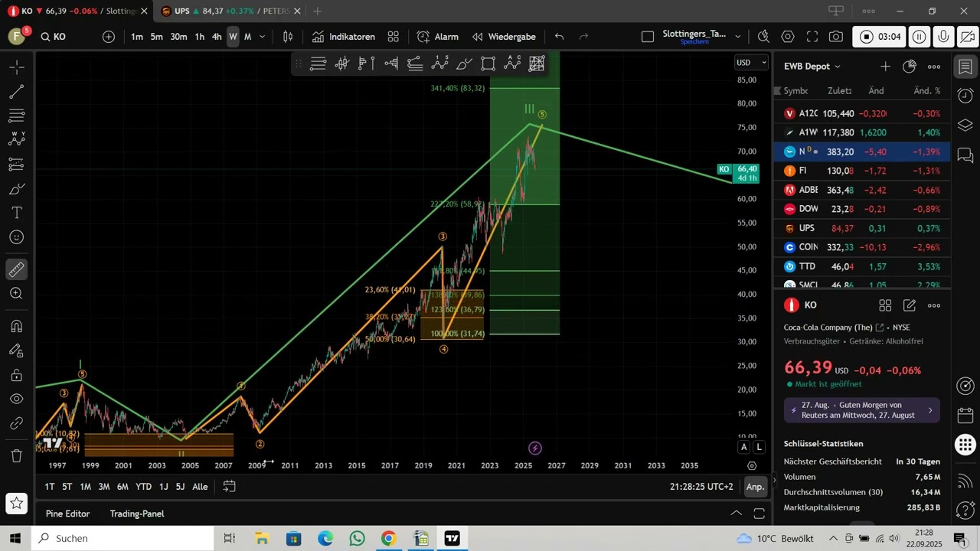Select the 1m timeframe
Screen dimensions: 980x551
pyautogui.click(x=137, y=37)
